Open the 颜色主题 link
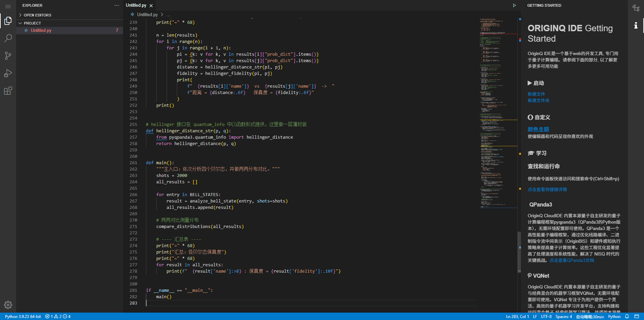The image size is (644, 320). click(x=538, y=129)
